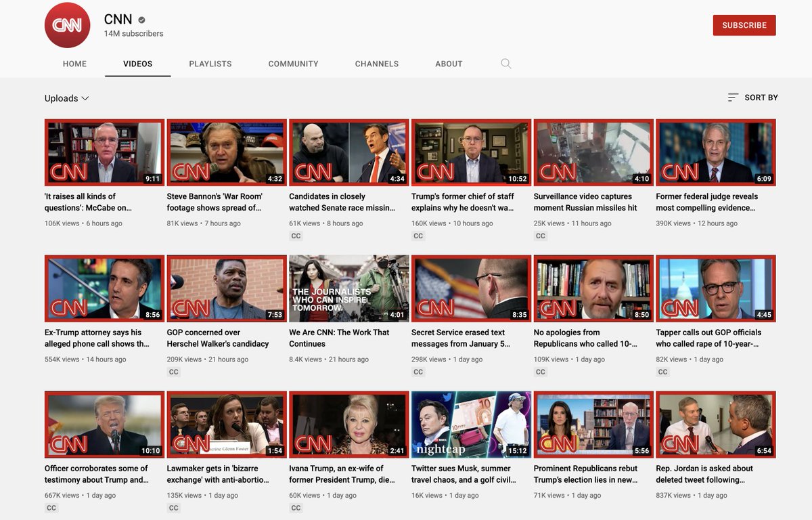Click the CNN channel logo avatar
Screen dimensions: 812x520
[67, 25]
